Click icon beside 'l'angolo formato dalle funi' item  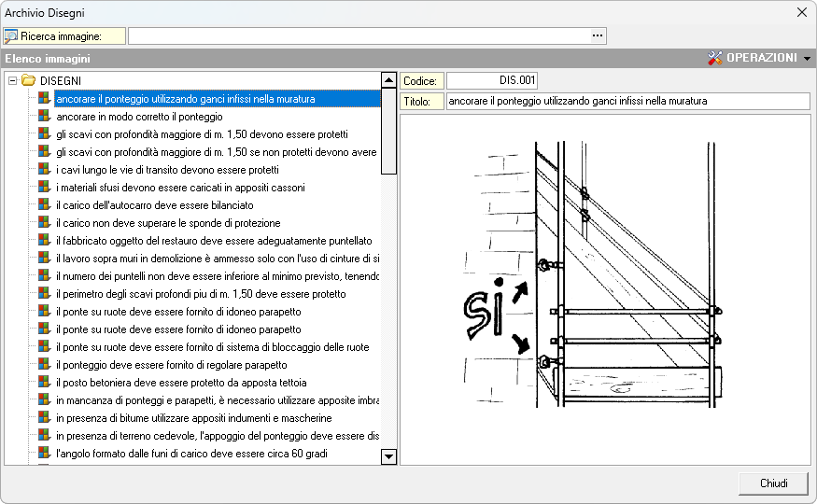(x=44, y=454)
